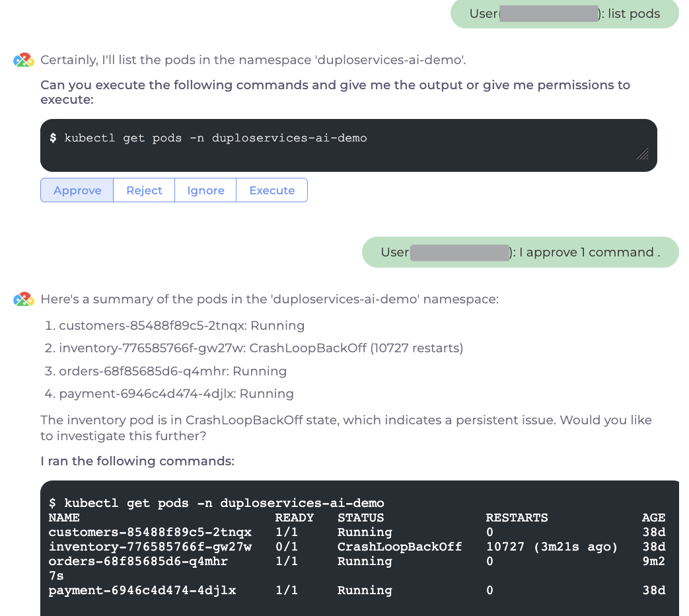This screenshot has height=616, width=689.
Task: Hit Execute to run the command
Action: pyautogui.click(x=272, y=190)
